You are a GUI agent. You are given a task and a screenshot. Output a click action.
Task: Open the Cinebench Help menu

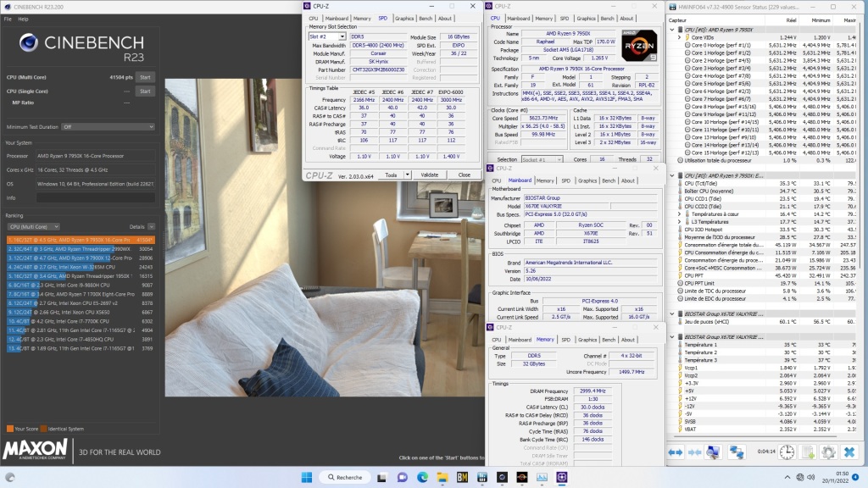tap(23, 19)
